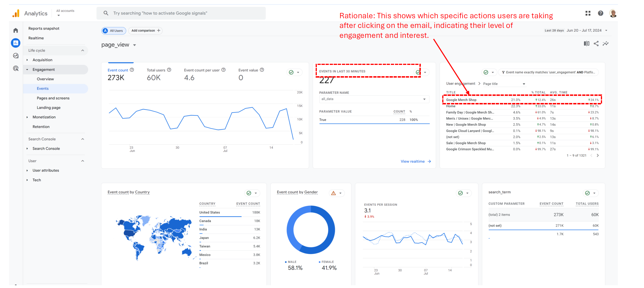Open the Insights sparkline icon
Screen dimensions: 644x288
[605, 44]
